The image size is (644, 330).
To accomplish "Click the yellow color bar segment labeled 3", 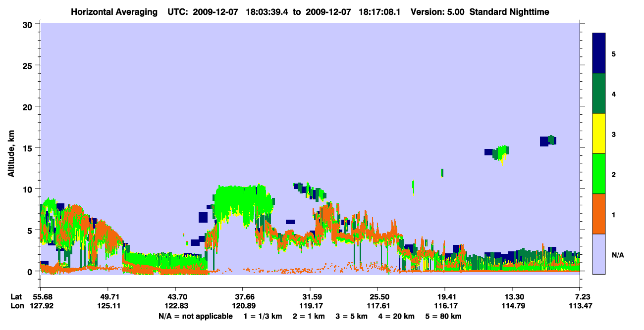I will pyautogui.click(x=599, y=134).
